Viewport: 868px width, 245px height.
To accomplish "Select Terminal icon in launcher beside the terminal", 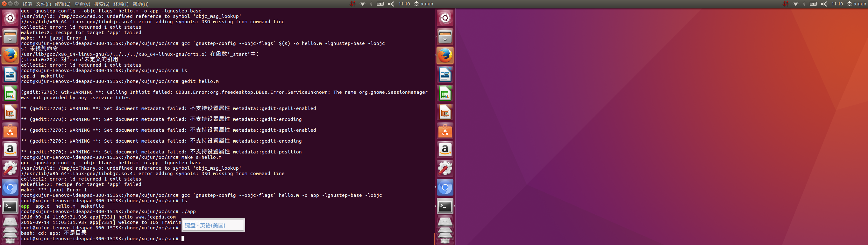I will pos(10,206).
